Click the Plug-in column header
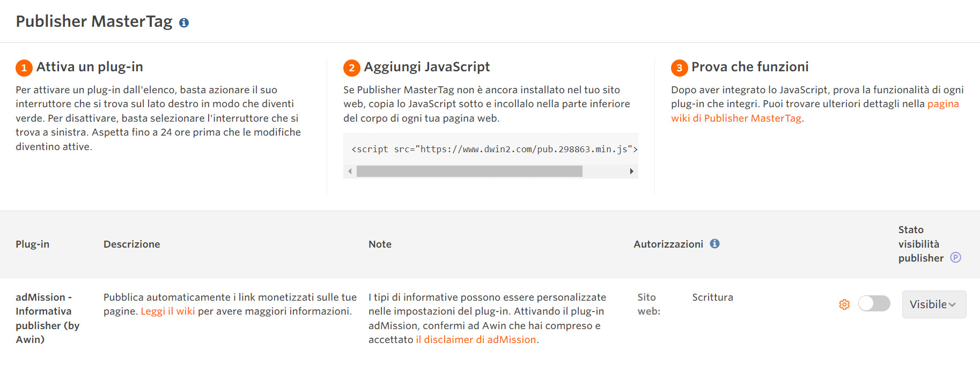 (x=32, y=244)
